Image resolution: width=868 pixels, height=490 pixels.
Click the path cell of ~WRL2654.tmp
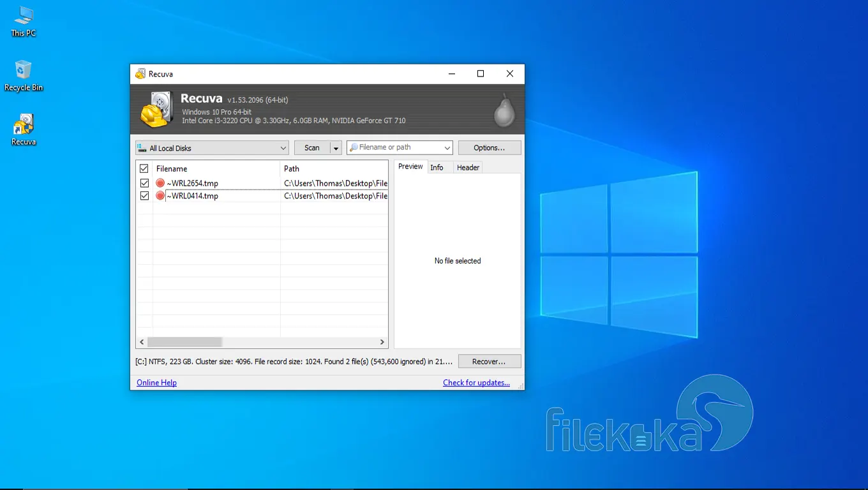(336, 183)
